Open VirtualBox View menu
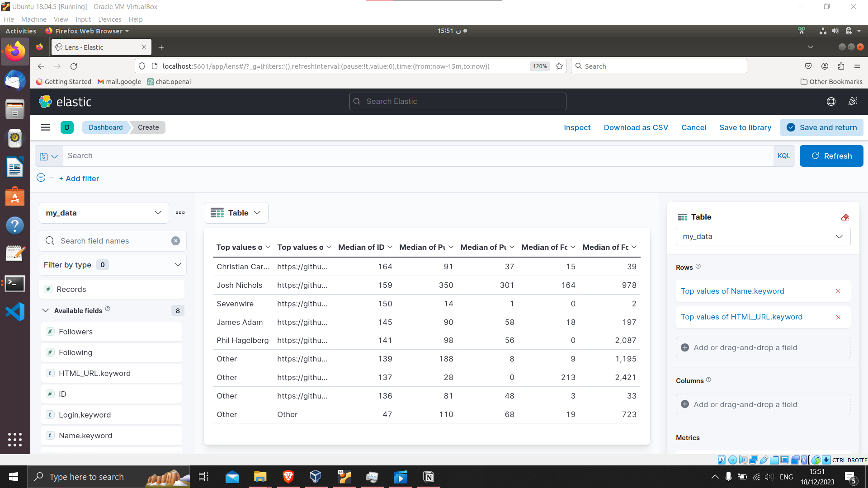The image size is (868, 488). 61,19
